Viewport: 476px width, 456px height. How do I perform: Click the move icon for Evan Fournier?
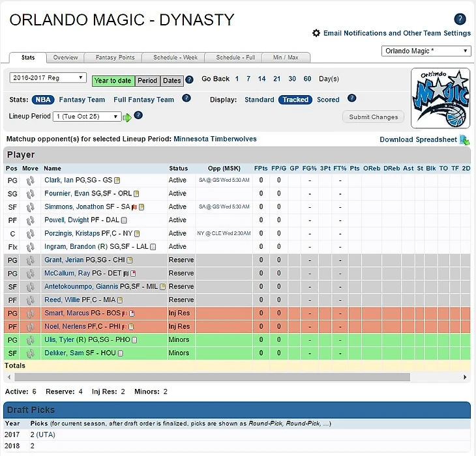pos(31,194)
